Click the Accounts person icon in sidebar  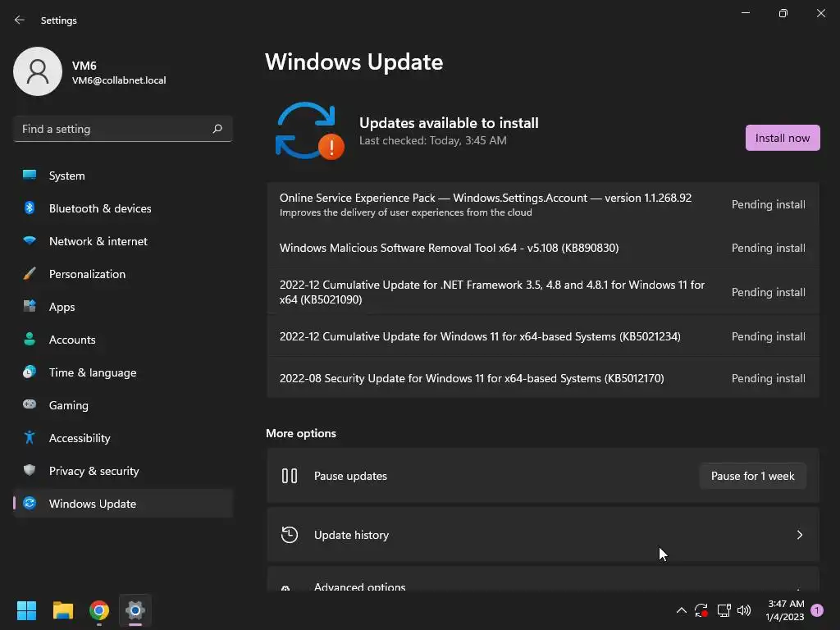pos(30,339)
